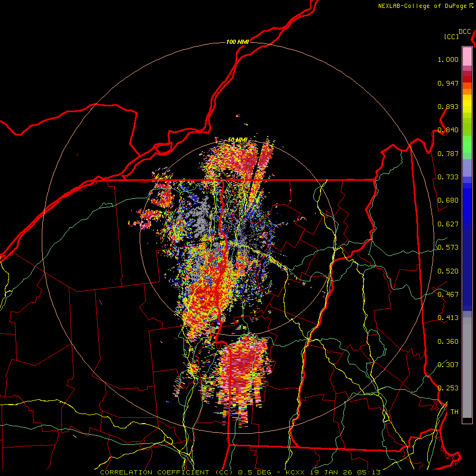The height and width of the screenshot is (476, 476).
Task: Select the 0.413 color scale value
Action: (x=448, y=318)
